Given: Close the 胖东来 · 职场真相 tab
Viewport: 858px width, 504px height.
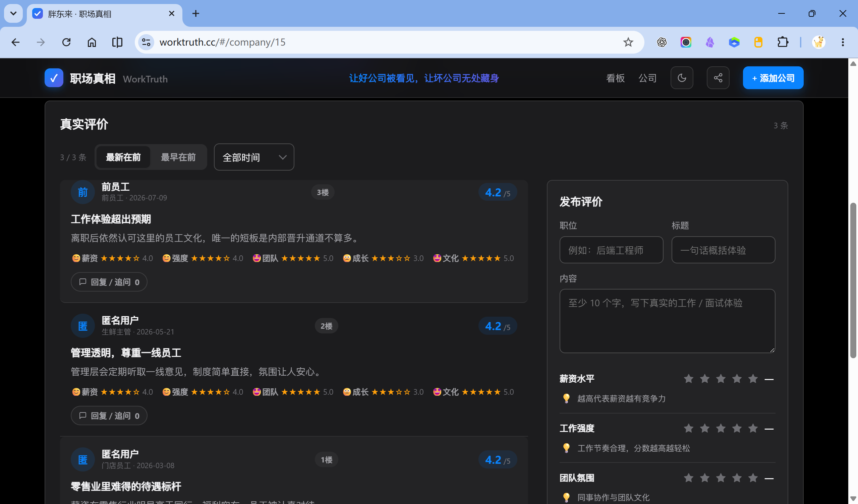Looking at the screenshot, I should [172, 14].
